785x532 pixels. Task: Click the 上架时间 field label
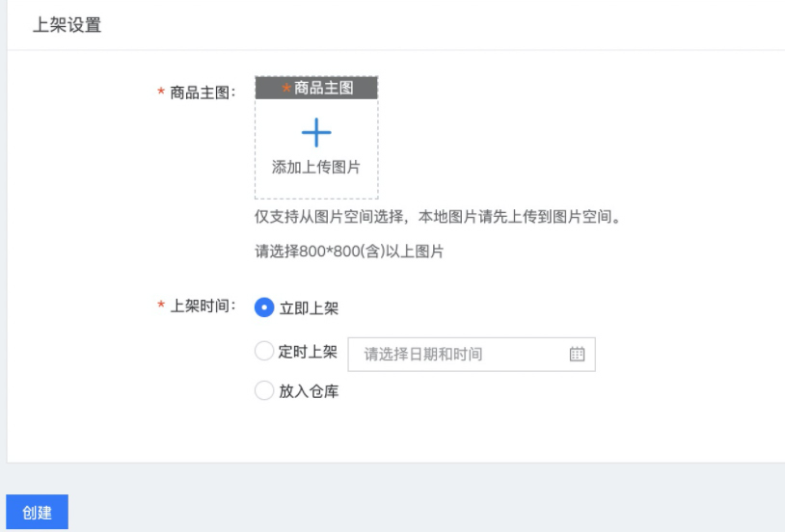pyautogui.click(x=203, y=306)
